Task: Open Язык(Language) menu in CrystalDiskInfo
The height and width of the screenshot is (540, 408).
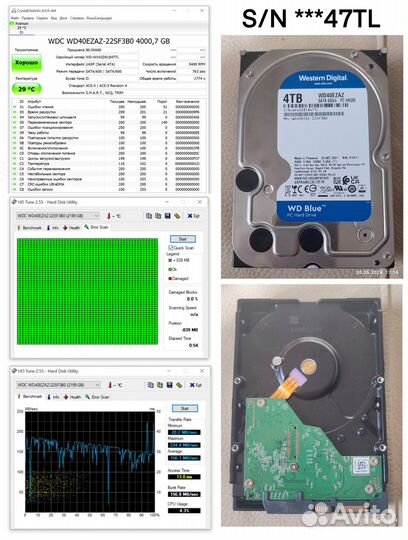Action: pos(99,18)
